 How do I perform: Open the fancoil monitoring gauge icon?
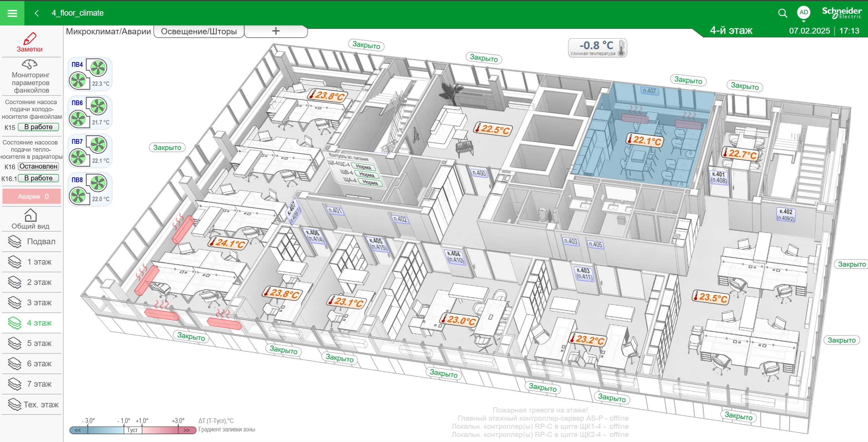click(x=29, y=64)
